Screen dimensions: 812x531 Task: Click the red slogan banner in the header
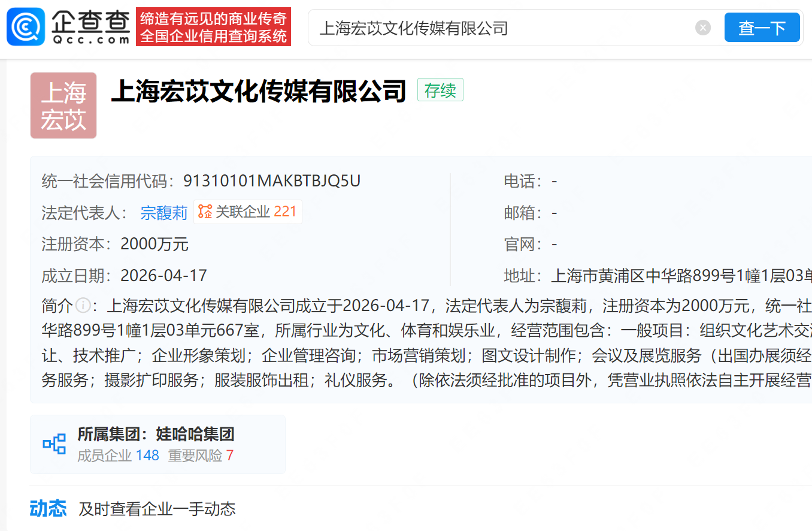tap(213, 27)
